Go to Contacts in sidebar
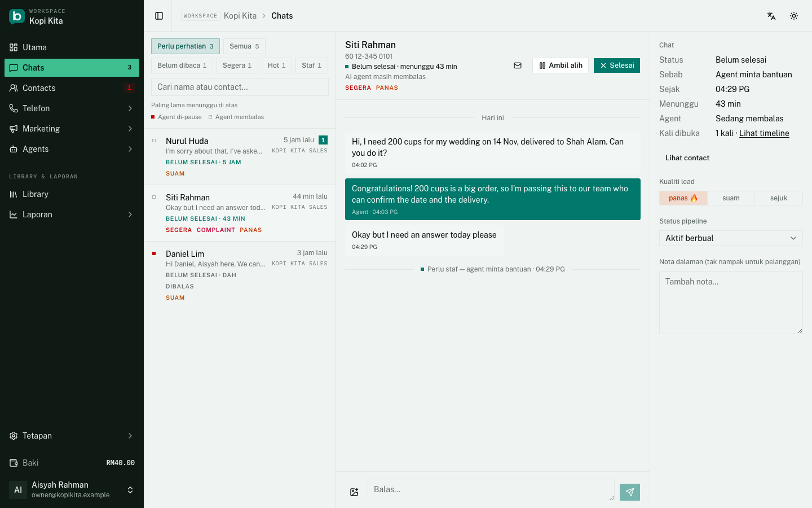This screenshot has height=508, width=812. (72, 88)
